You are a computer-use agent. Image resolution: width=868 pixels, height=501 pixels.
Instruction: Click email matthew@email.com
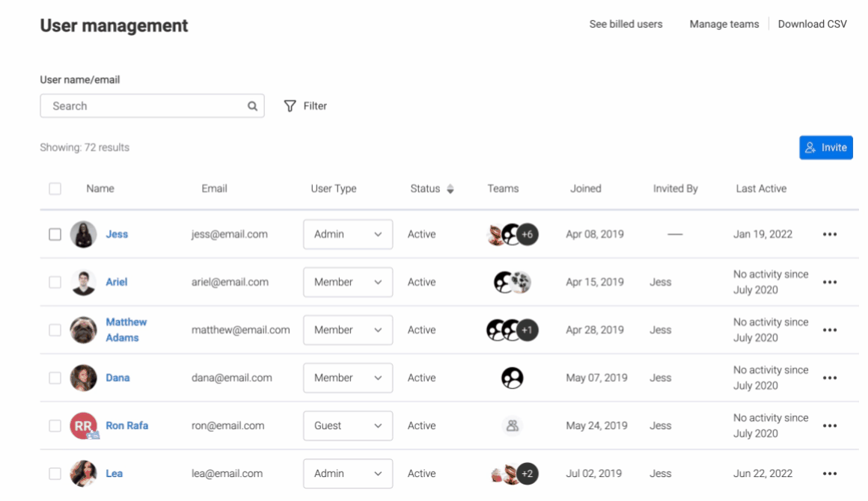point(240,330)
